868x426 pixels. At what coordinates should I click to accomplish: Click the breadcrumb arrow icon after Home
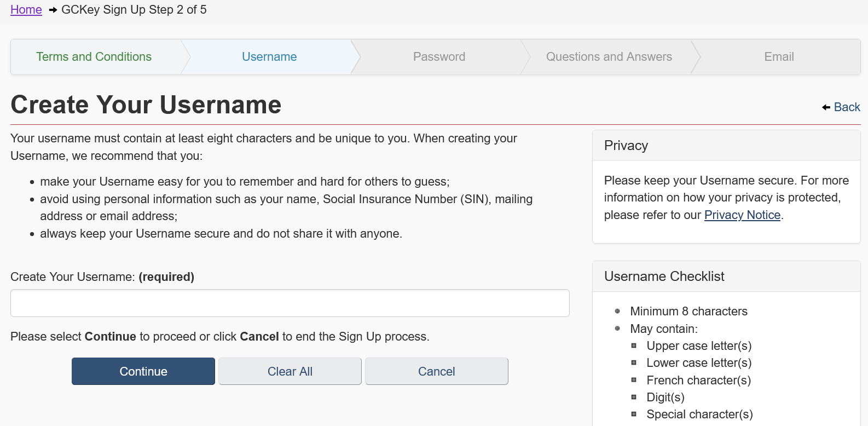point(53,10)
